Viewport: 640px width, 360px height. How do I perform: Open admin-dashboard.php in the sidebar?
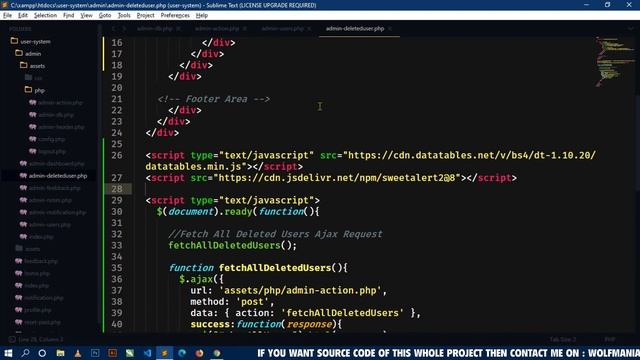click(56, 164)
